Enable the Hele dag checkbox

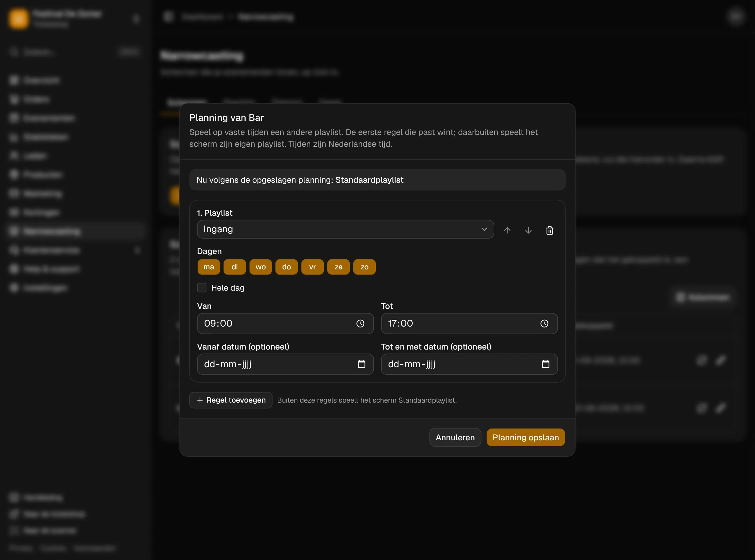(202, 287)
